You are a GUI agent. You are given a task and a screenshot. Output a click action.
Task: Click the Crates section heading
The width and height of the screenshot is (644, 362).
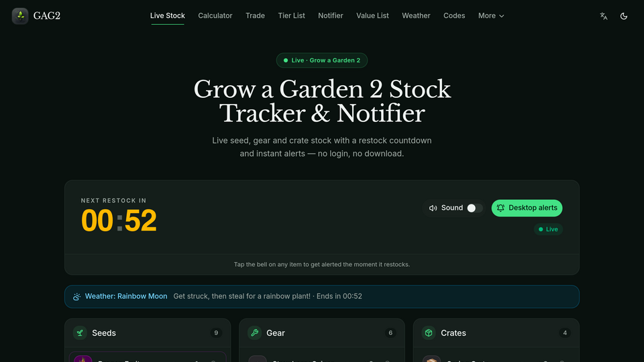tap(453, 333)
